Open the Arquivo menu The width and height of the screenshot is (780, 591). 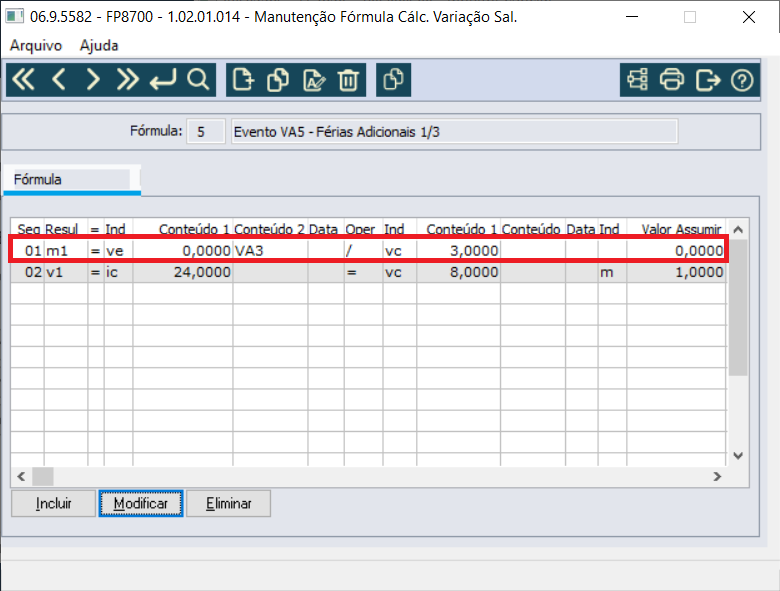(36, 46)
